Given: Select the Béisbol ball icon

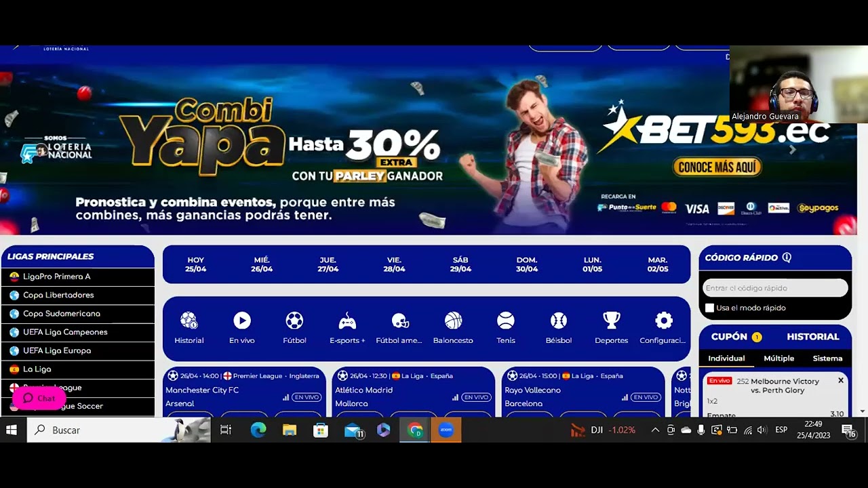Looking at the screenshot, I should tap(559, 321).
